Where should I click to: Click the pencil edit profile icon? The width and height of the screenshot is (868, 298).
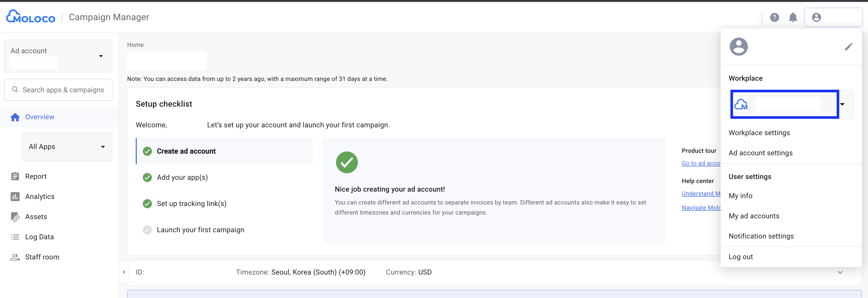(x=849, y=46)
